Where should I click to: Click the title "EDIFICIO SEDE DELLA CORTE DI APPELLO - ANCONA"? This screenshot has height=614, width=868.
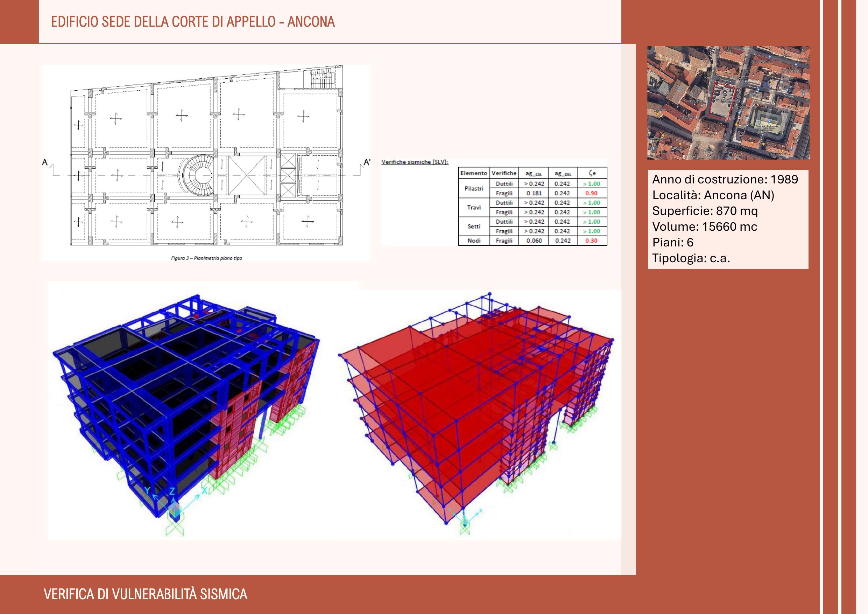(193, 22)
